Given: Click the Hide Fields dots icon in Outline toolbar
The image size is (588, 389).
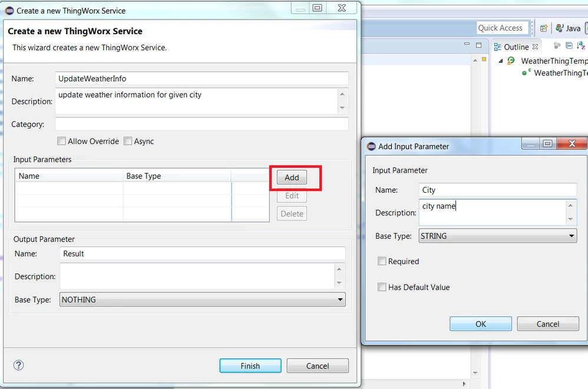Looking at the screenshot, I should 556,46.
